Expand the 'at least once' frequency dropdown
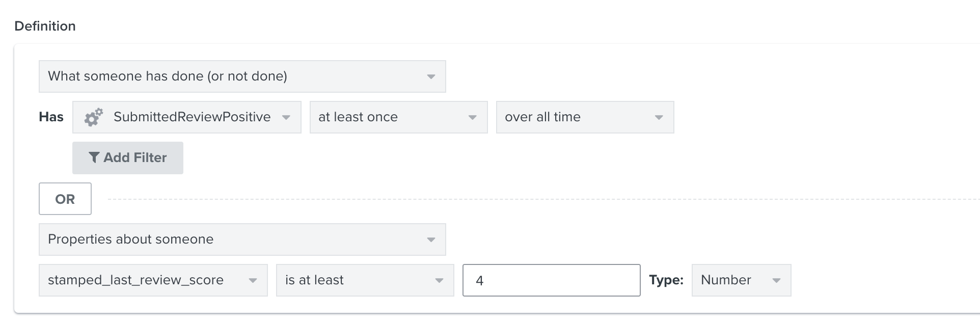 click(398, 117)
